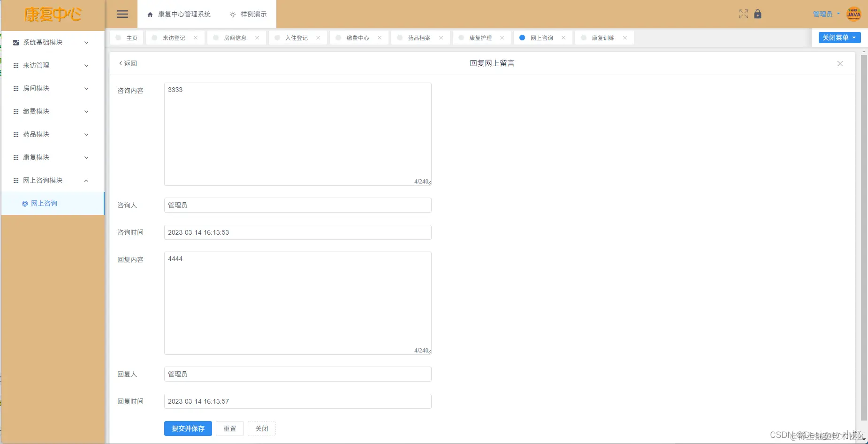
Task: Open the 管理员 user dropdown
Action: 826,14
